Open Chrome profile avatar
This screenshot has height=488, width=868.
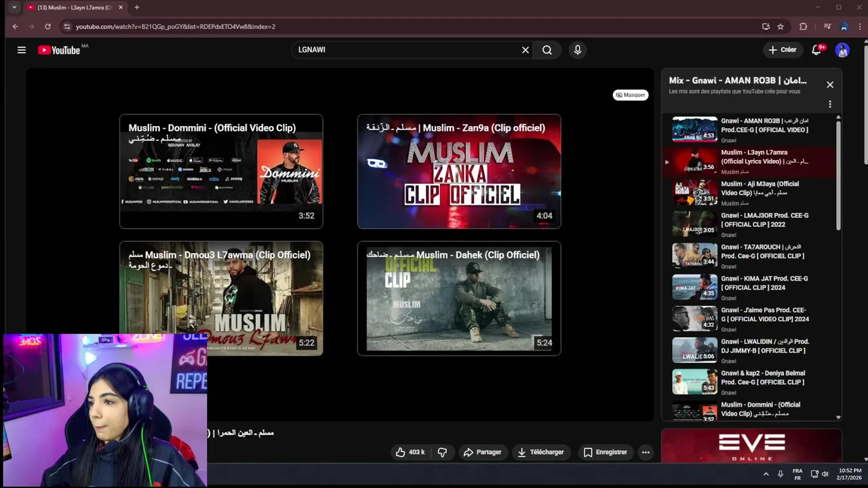844,26
